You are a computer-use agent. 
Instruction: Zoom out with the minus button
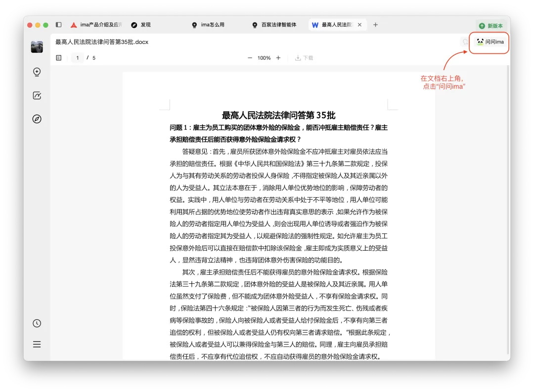[250, 58]
